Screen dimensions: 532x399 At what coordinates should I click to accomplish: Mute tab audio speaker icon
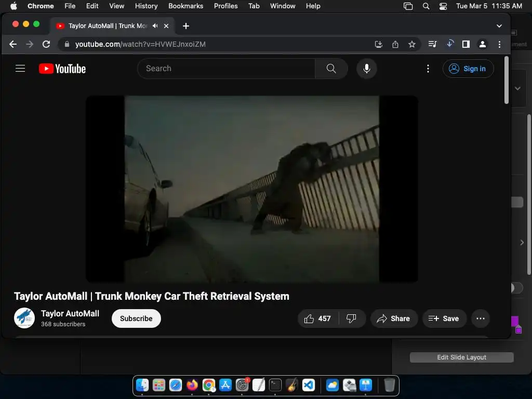[155, 26]
